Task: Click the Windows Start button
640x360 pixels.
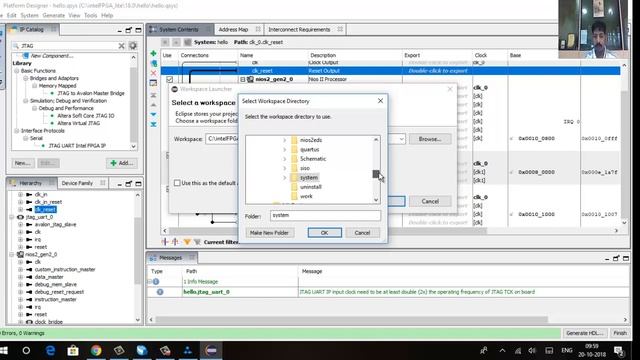Action: tap(4, 350)
